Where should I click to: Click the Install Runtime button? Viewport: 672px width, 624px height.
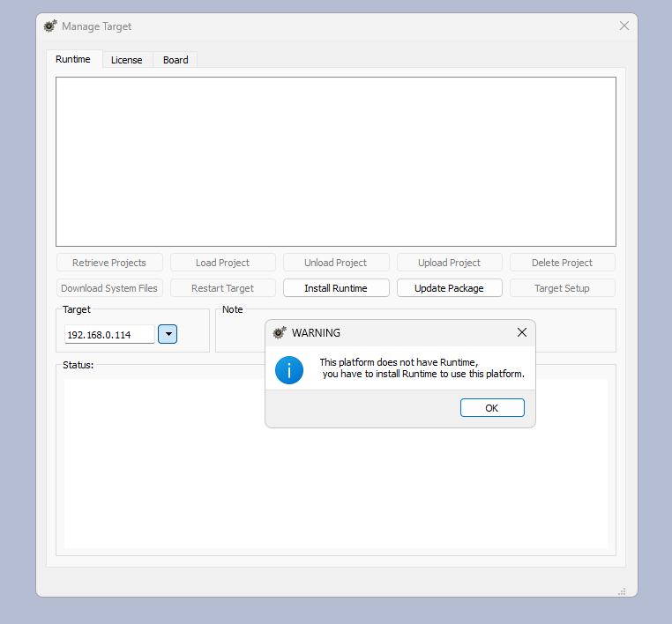335,288
